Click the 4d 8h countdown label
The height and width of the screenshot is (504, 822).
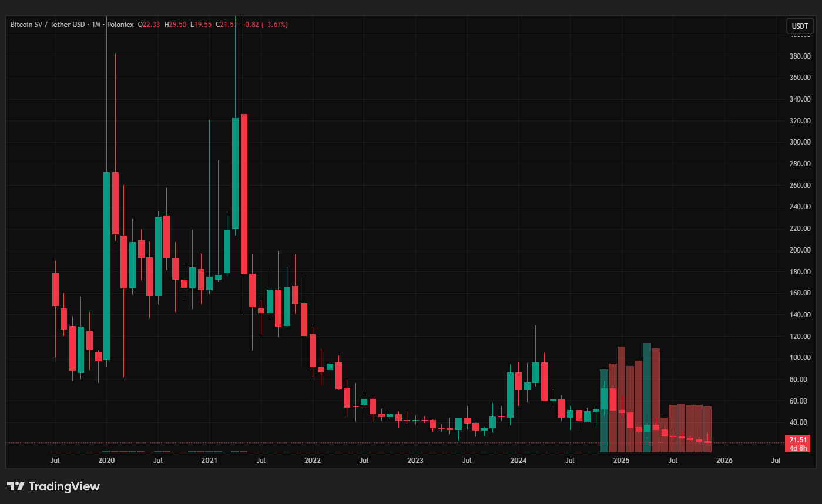click(797, 448)
